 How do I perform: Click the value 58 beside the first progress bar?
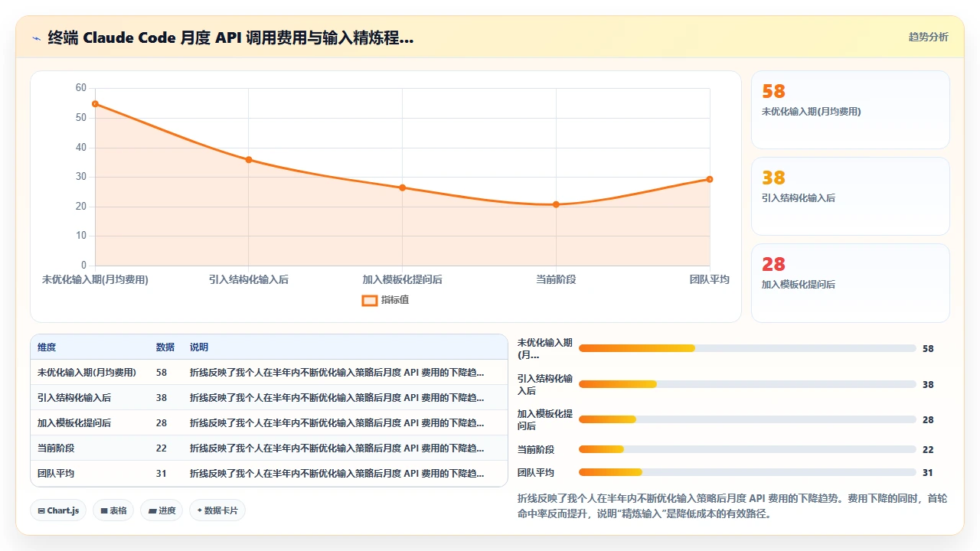click(928, 349)
